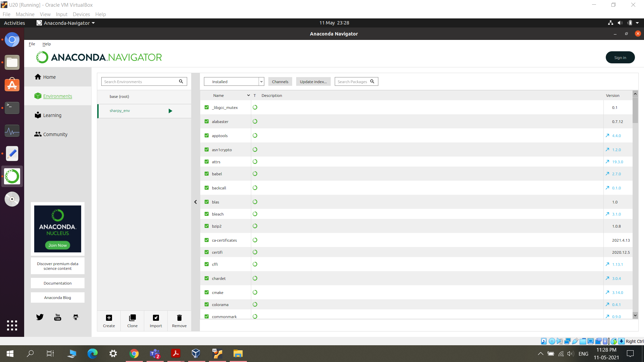Toggle the alabaster package checkbox
Screen dimensions: 644x362
[x=207, y=121]
